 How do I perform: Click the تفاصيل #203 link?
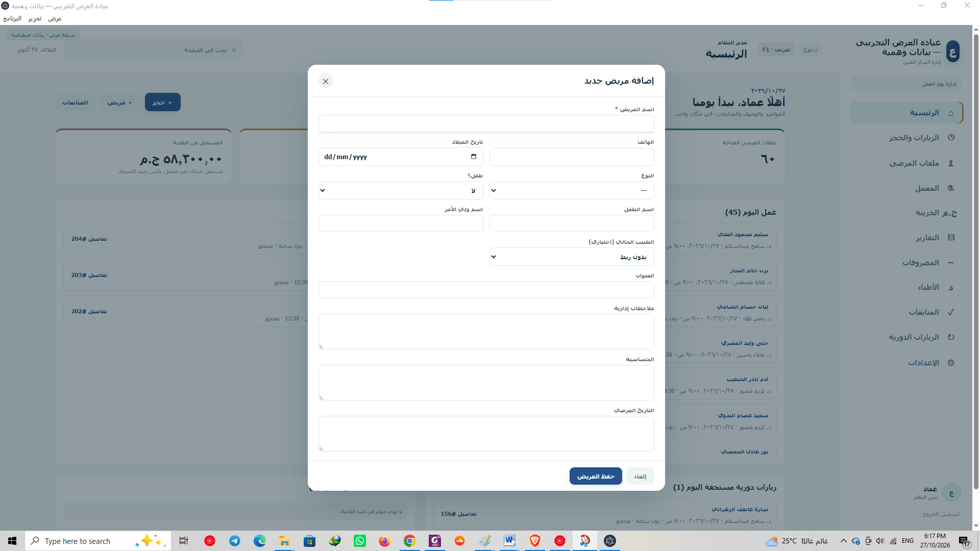89,275
